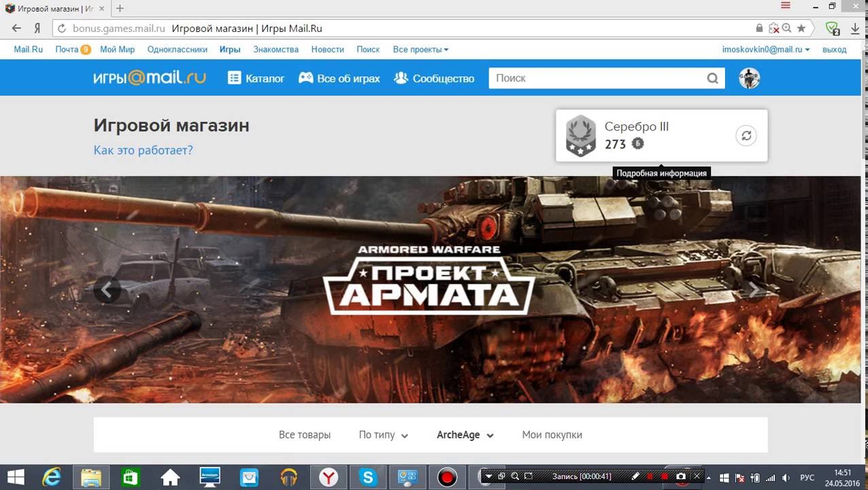
Task: Open browser downloads arrow icon
Action: point(855,29)
